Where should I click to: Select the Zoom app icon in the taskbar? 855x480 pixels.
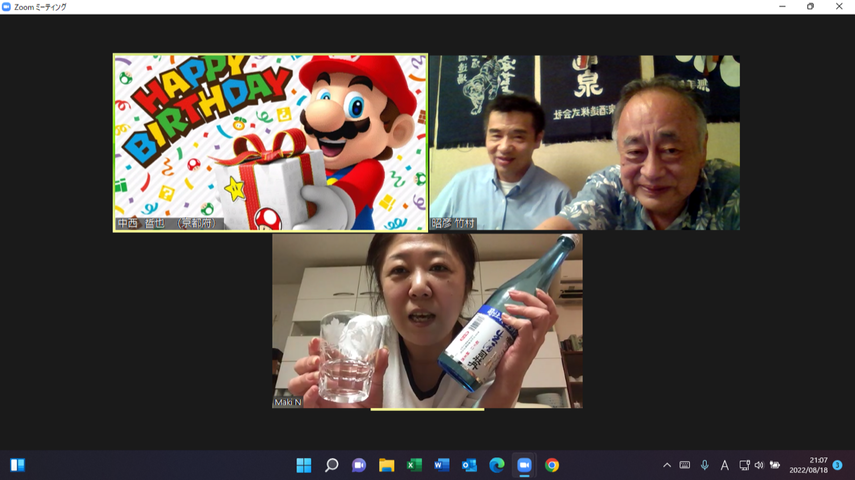[524, 465]
